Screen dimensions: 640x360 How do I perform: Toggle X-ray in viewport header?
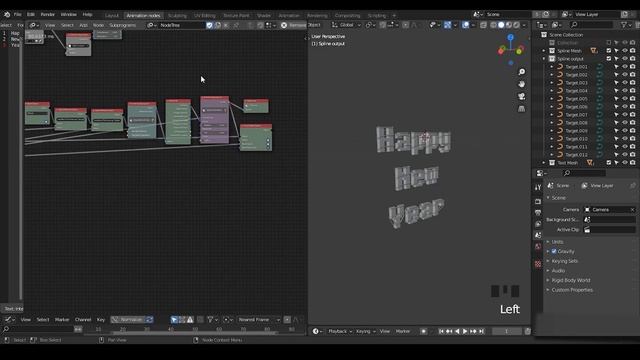click(x=483, y=25)
